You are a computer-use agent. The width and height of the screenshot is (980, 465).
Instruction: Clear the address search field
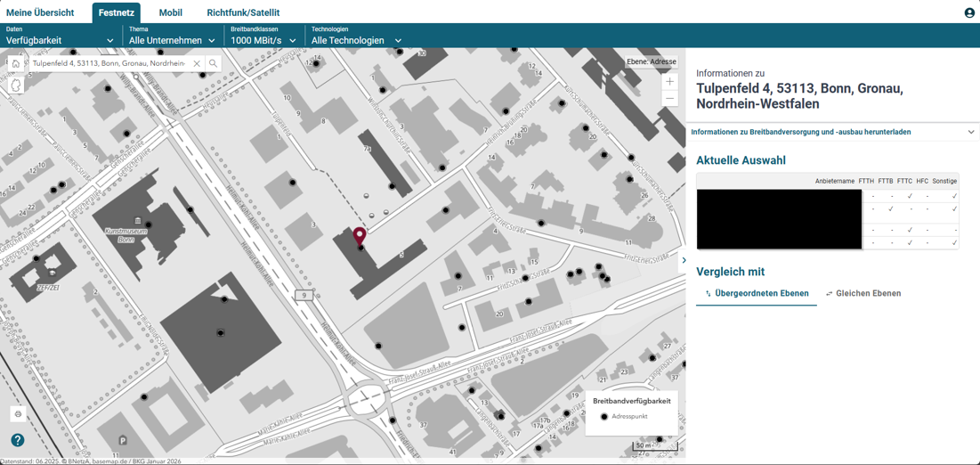click(197, 64)
